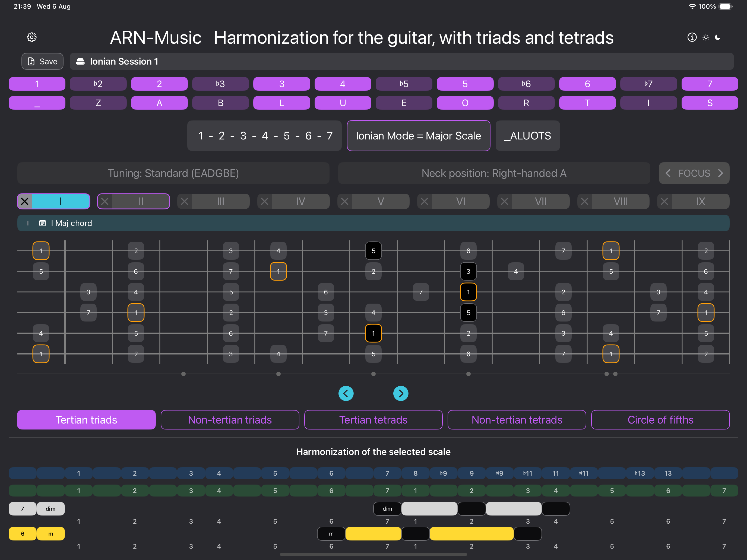Open the Circle of fifths tab
747x560 pixels.
[x=661, y=419]
